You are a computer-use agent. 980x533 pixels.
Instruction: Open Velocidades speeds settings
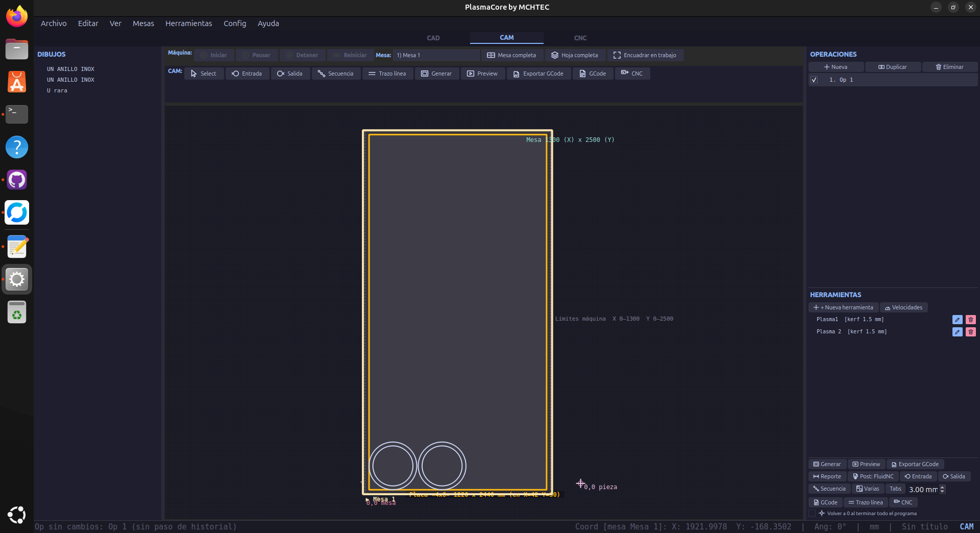coord(903,307)
